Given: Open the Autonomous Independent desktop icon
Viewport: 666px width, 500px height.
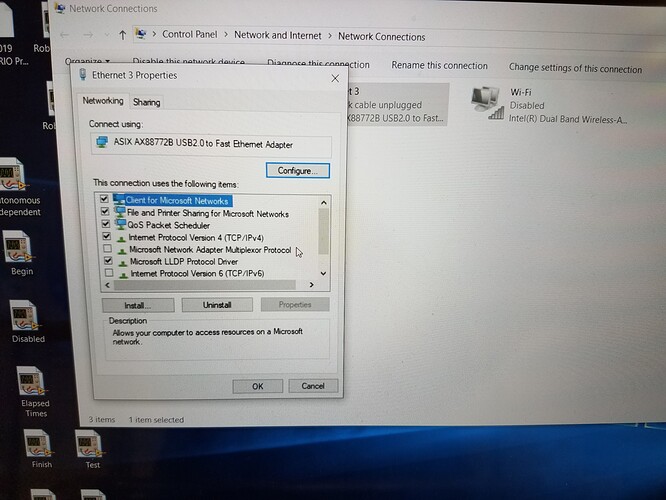Looking at the screenshot, I should coord(19,187).
